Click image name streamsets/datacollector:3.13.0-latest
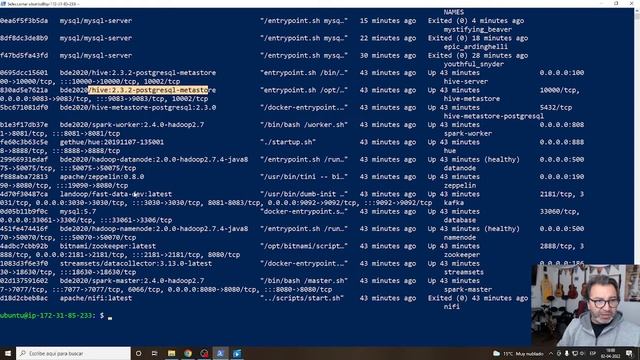This screenshot has height=360, width=640. pos(136,263)
